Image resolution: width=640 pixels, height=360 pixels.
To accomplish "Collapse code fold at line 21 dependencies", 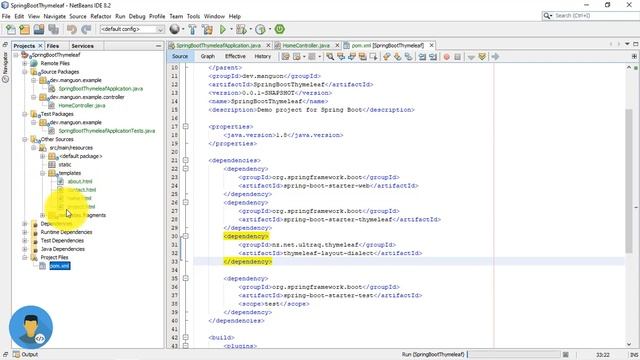I will point(185,160).
